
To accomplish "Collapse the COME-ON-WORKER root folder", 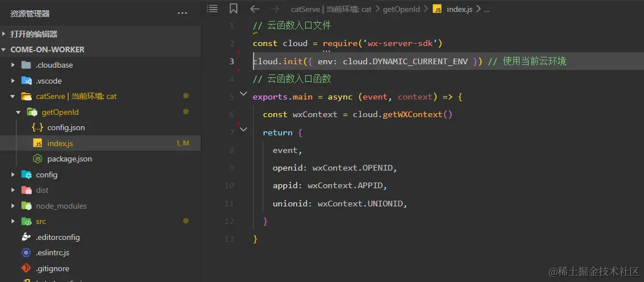I will click(4, 49).
